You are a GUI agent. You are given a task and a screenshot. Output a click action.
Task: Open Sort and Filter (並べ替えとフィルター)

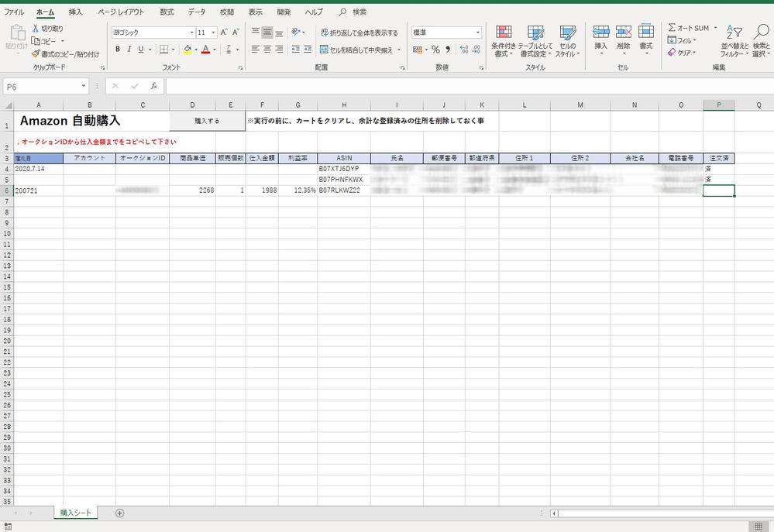coord(734,41)
